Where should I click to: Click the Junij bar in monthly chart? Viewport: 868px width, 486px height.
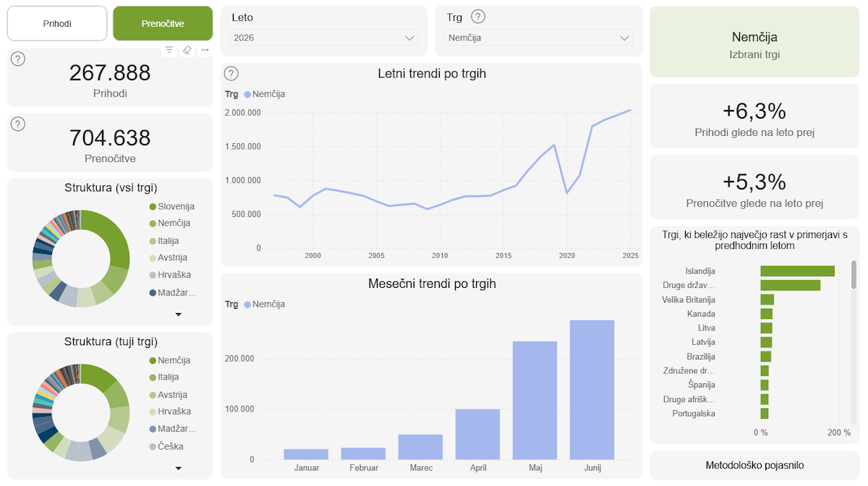tap(592, 390)
